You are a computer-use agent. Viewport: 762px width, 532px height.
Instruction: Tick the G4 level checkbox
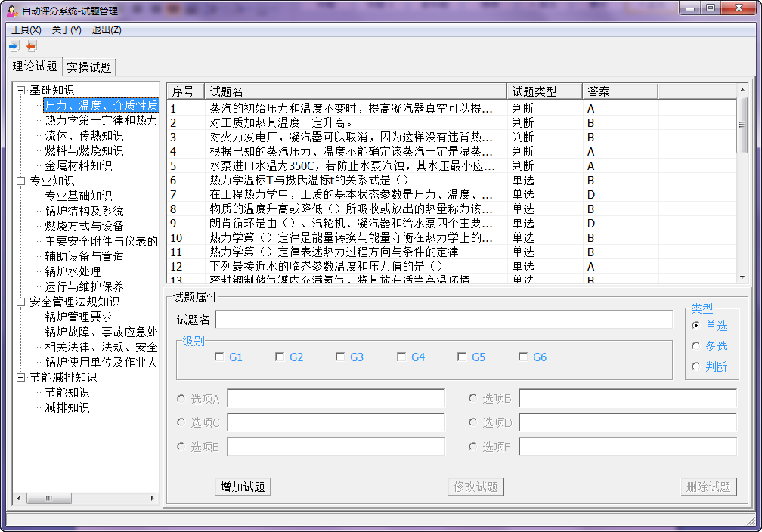[x=401, y=357]
